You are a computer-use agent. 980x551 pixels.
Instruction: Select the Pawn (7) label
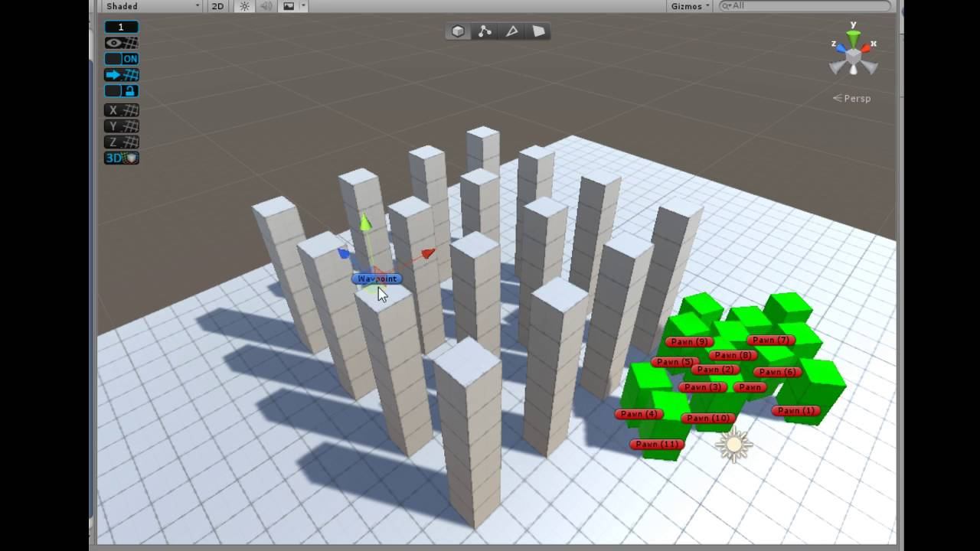(771, 341)
